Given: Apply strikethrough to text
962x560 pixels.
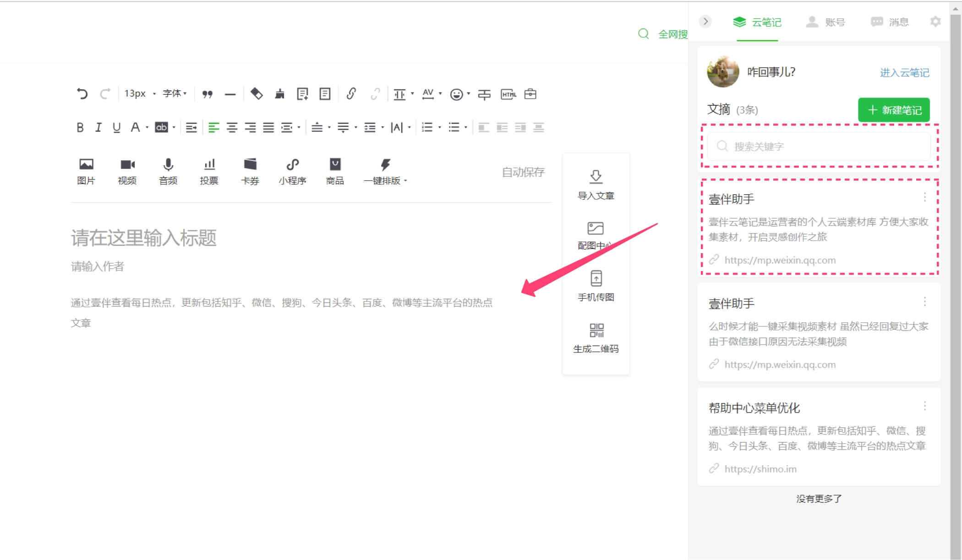Looking at the screenshot, I should pos(484,94).
